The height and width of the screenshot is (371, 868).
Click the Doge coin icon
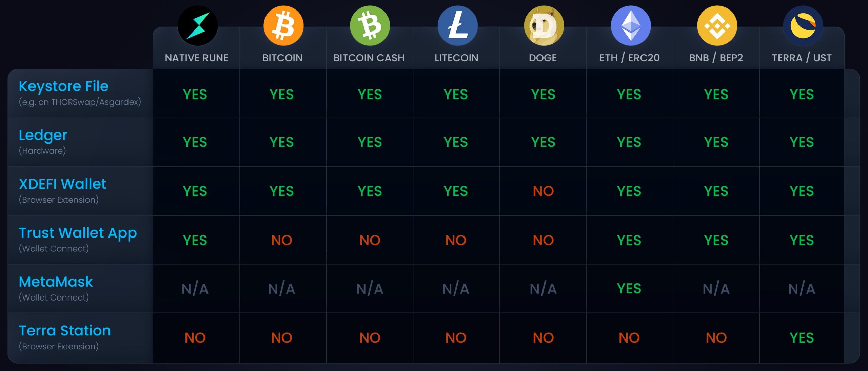(544, 26)
